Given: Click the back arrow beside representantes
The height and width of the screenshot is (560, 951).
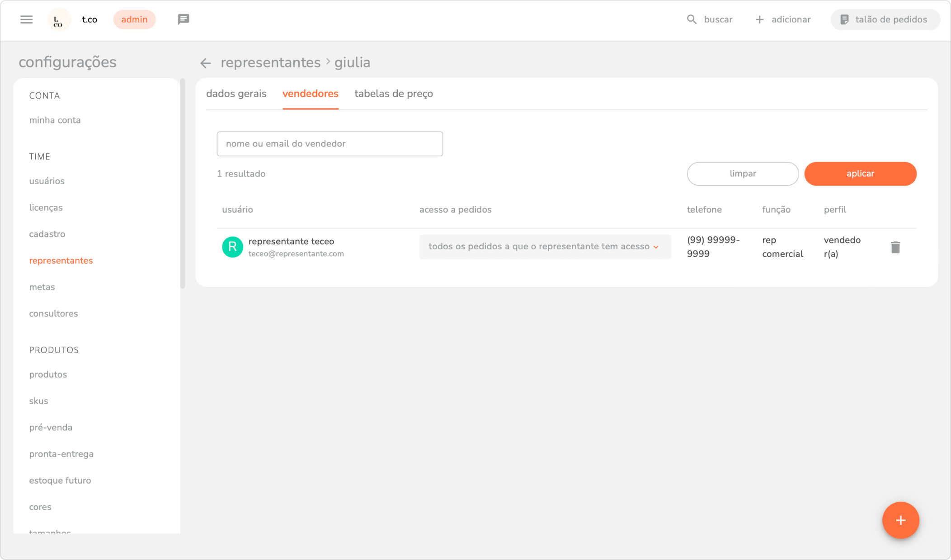Looking at the screenshot, I should [206, 63].
